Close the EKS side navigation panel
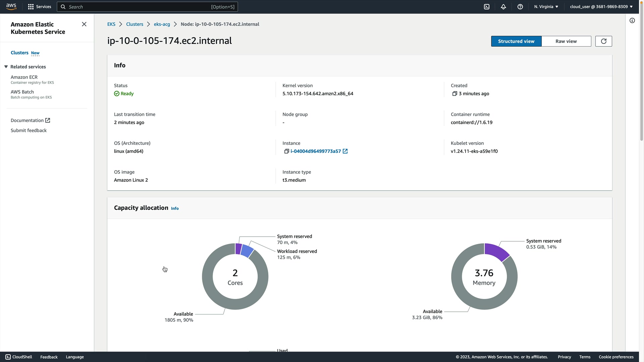Viewport: 644px width, 362px height. (84, 24)
